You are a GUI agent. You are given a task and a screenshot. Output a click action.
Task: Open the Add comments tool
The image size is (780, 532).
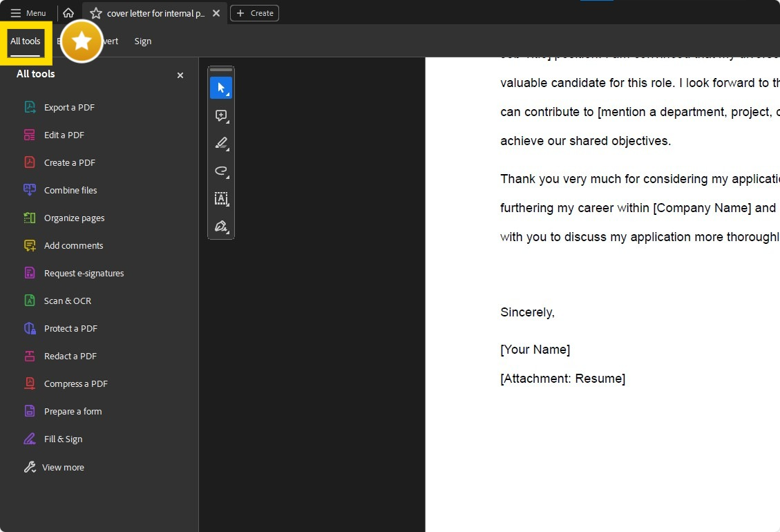64,245
